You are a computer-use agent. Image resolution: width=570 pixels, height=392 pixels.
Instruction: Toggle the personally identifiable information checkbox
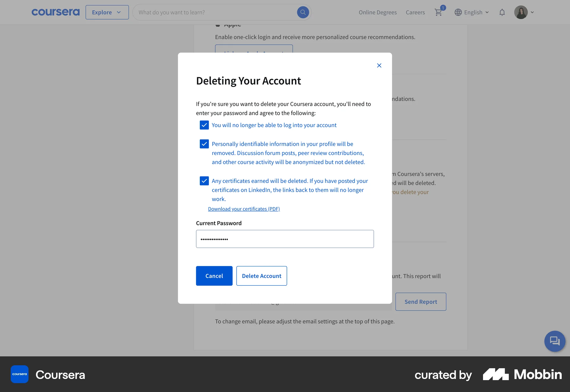tap(204, 144)
